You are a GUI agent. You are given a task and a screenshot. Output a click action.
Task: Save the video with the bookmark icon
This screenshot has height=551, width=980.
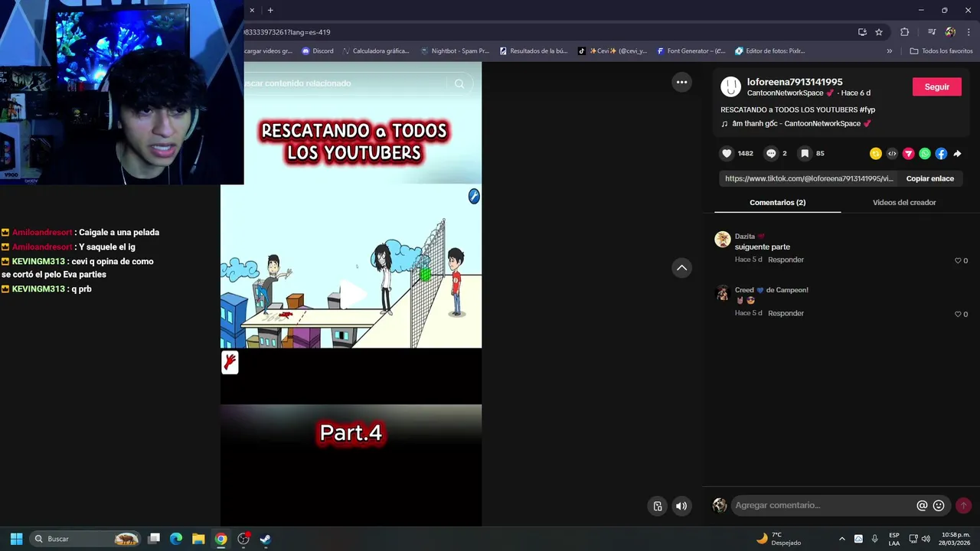(x=805, y=154)
